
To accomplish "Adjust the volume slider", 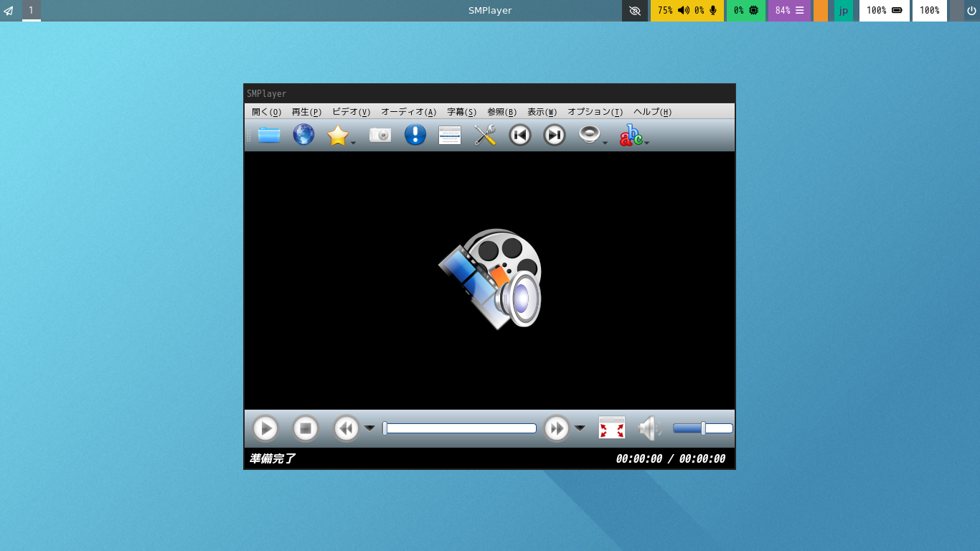I will 702,428.
